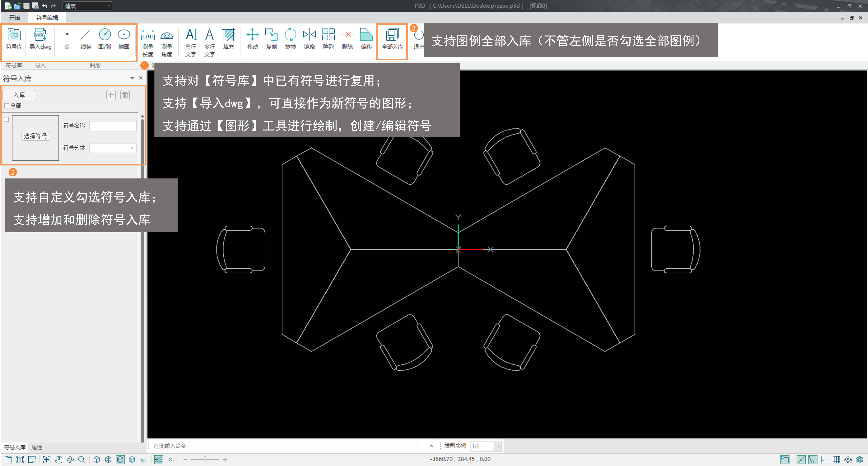Switch to the 开始 ribbon tab
The height and width of the screenshot is (466, 868).
15,18
